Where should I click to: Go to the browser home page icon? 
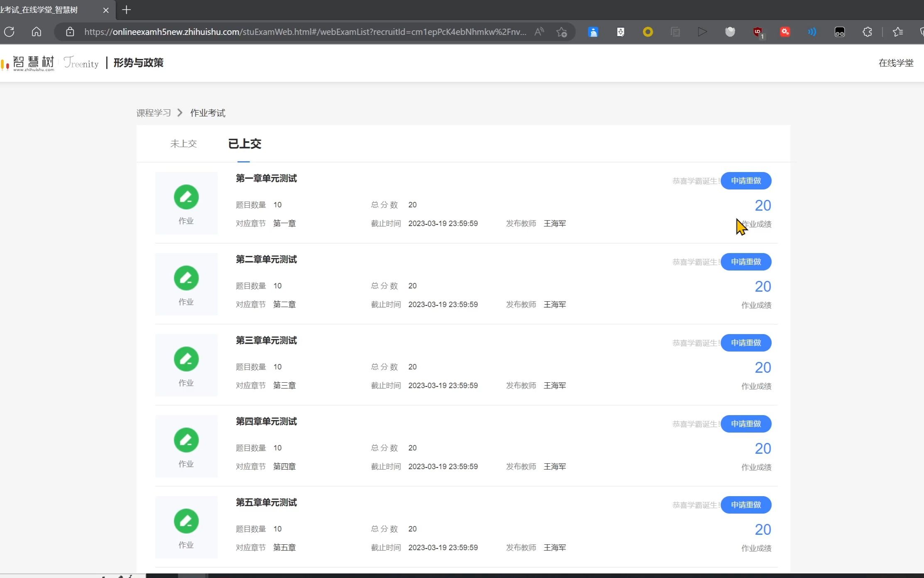coord(37,32)
